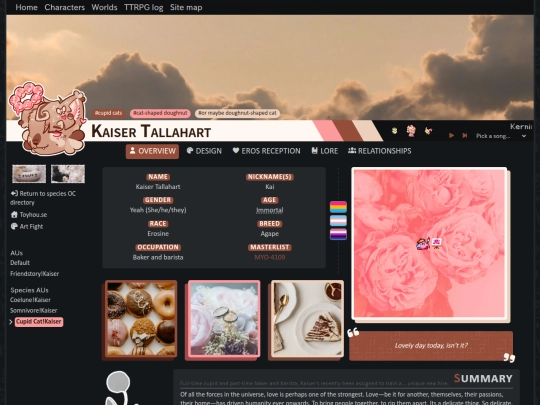The image size is (540, 405).
Task: Click the people icon on Relationships tab
Action: [x=352, y=150]
